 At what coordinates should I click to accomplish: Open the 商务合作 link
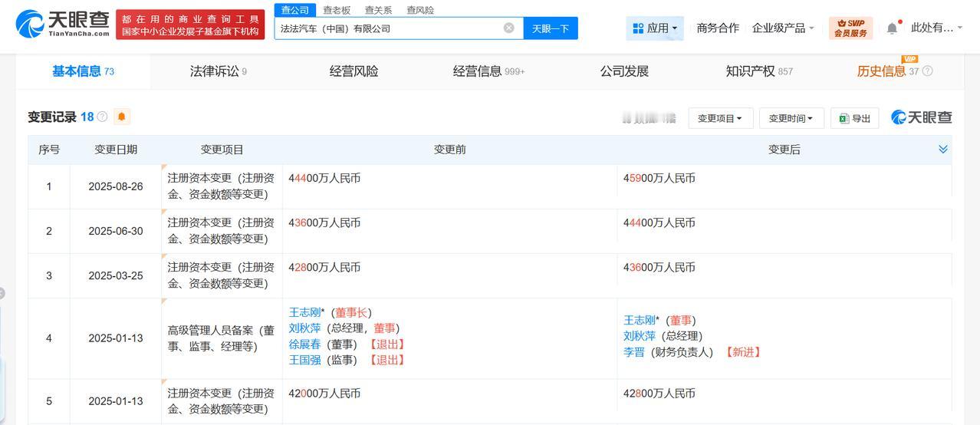718,28
